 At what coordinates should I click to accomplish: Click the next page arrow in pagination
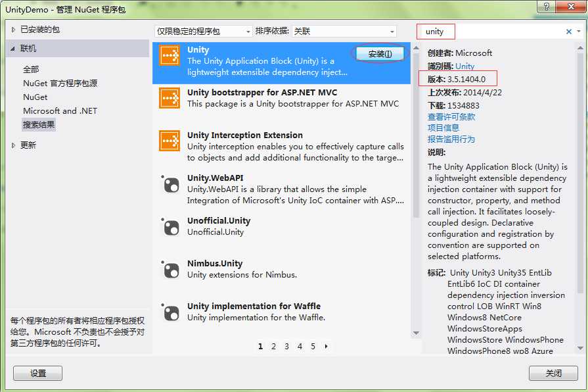pos(327,346)
